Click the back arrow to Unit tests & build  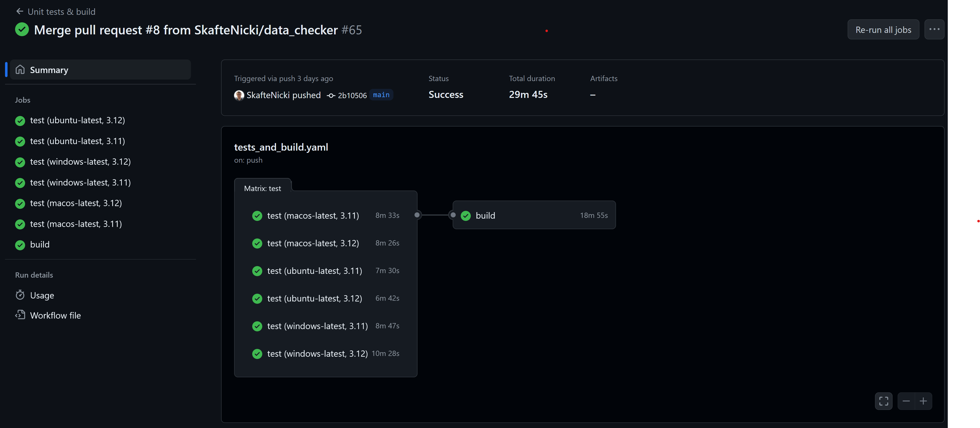[20, 11]
